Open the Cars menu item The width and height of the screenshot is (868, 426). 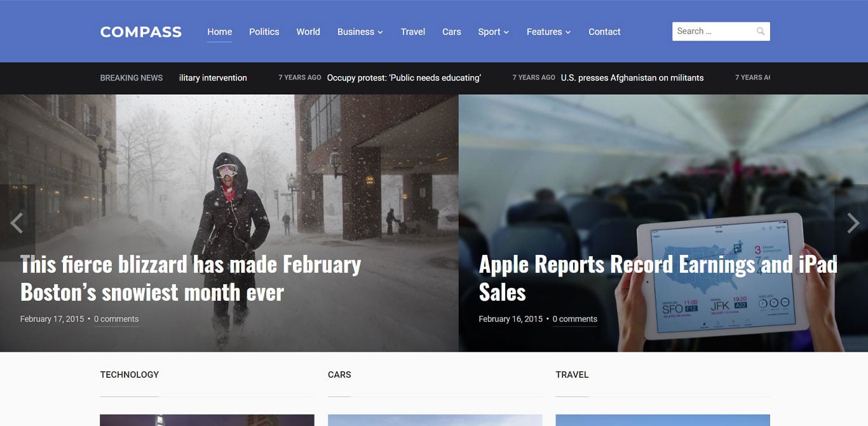452,32
